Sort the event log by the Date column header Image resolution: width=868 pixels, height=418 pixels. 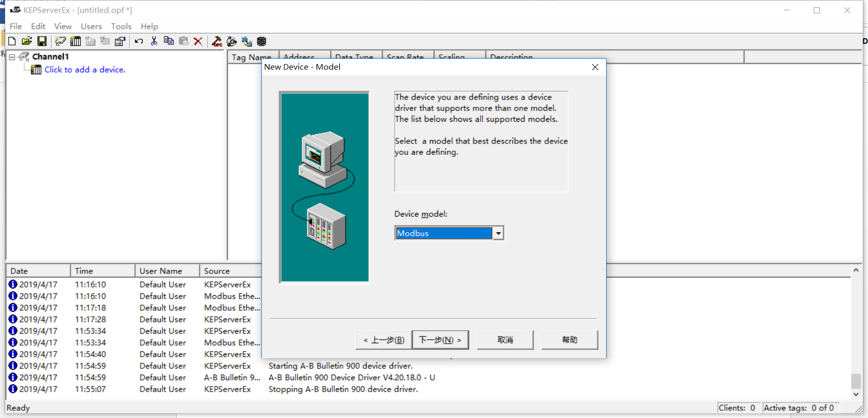tap(38, 271)
